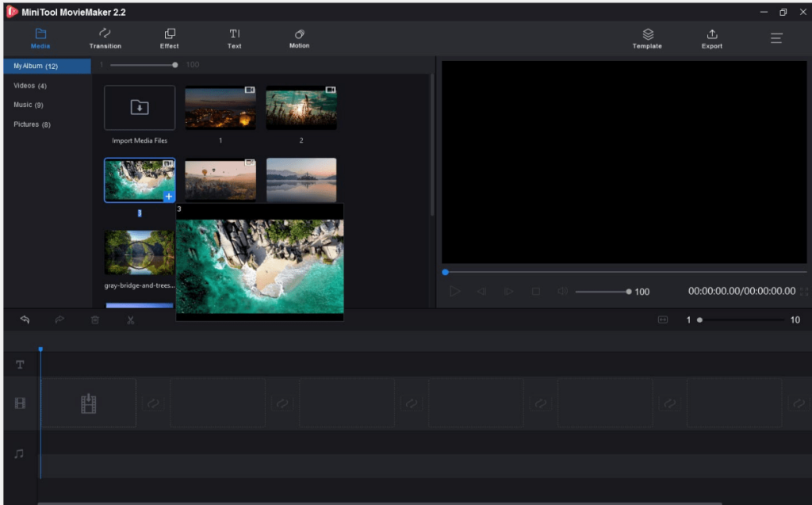Select the My Album tab
812x505 pixels.
point(33,66)
